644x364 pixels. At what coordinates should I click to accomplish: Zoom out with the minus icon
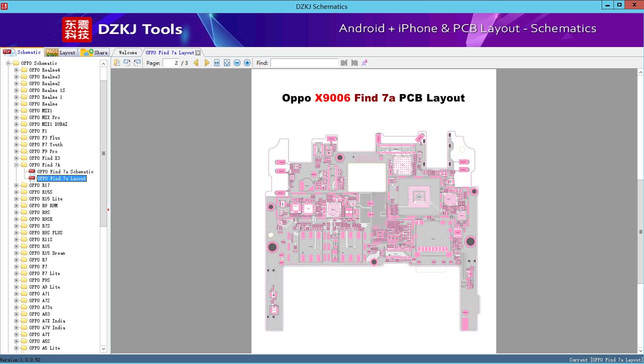coord(237,63)
